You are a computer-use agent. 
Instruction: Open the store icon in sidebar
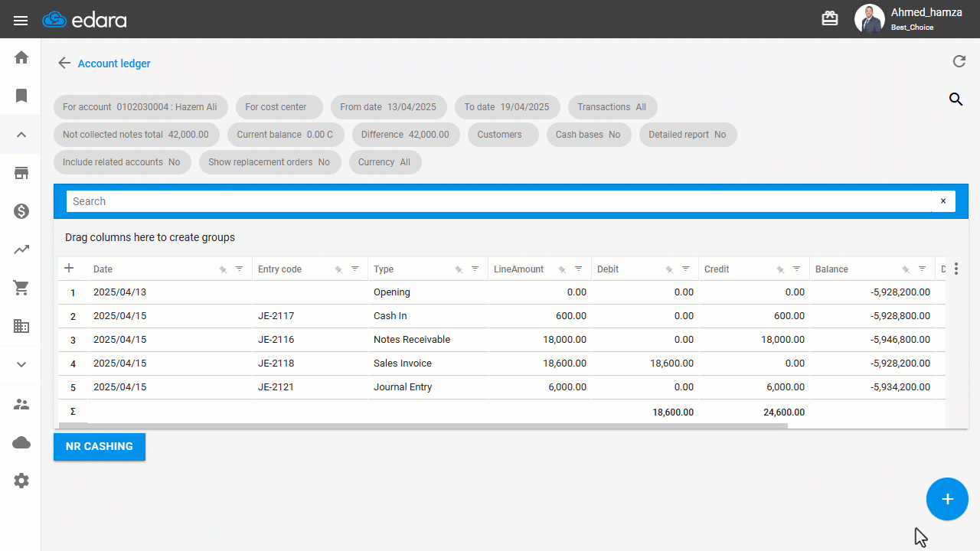point(21,173)
